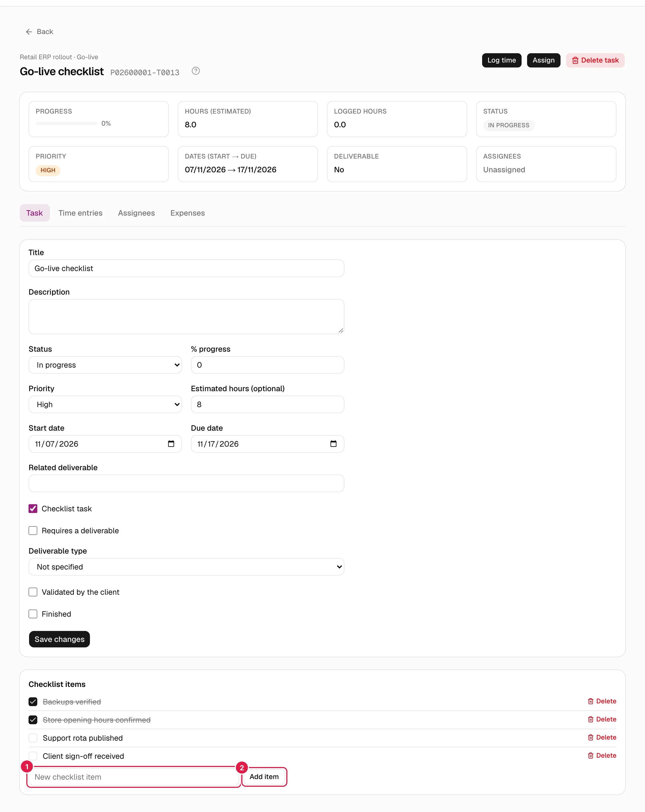Click the Assign button
This screenshot has width=645, height=812.
543,60
